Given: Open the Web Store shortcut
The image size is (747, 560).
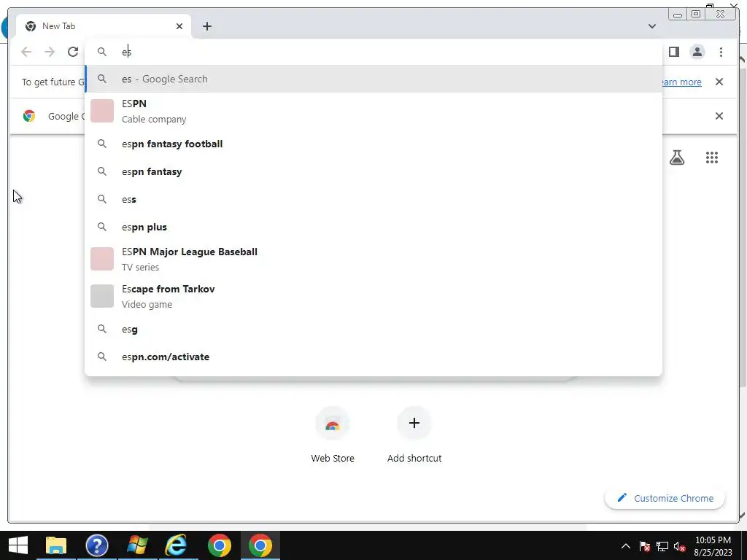Looking at the screenshot, I should (333, 435).
